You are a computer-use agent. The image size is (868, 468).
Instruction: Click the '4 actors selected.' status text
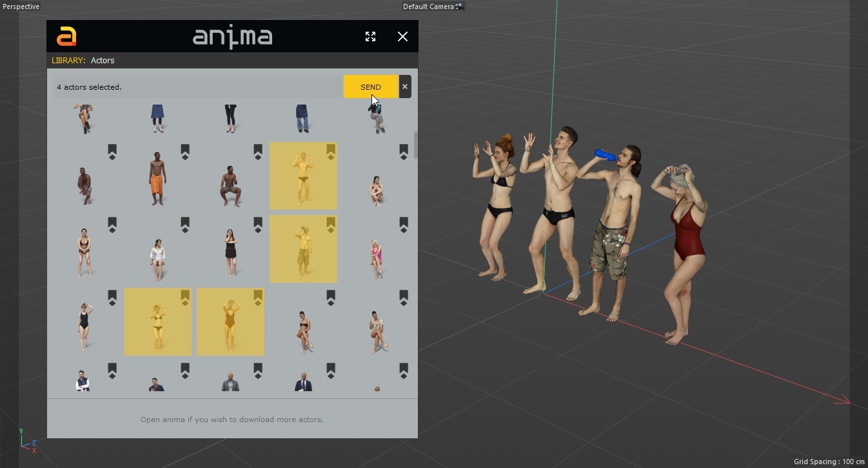coord(89,87)
